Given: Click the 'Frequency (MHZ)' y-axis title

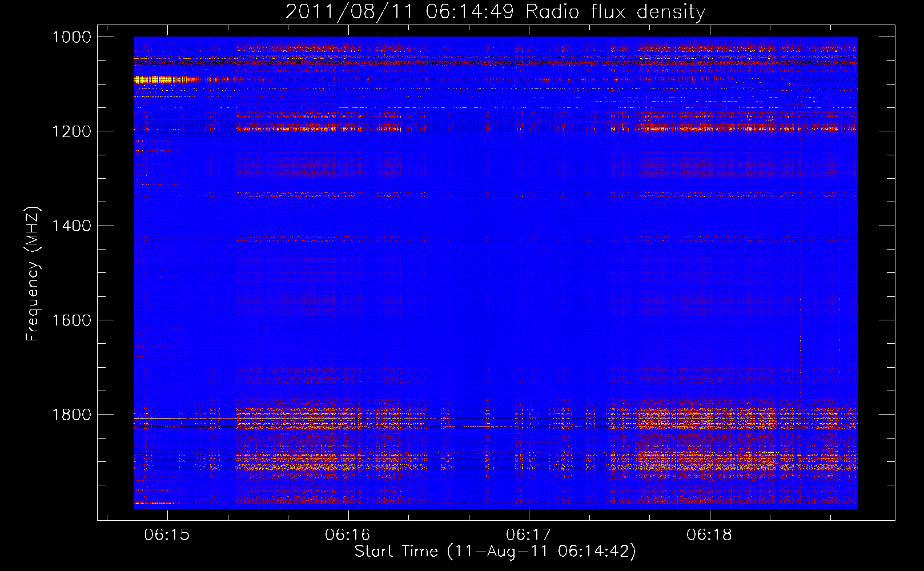Looking at the screenshot, I should (x=33, y=274).
